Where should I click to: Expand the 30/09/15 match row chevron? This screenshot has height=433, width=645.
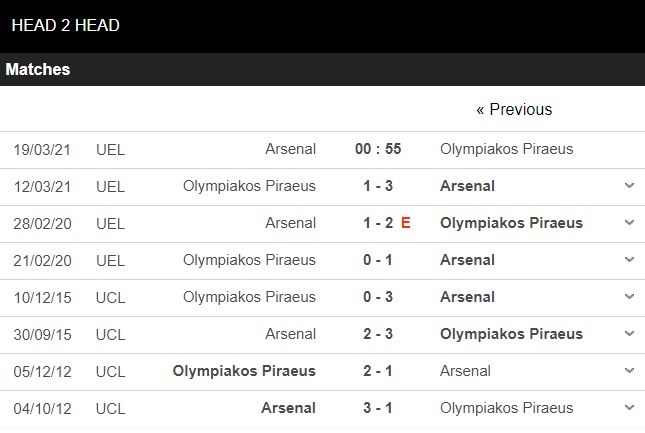tap(629, 334)
